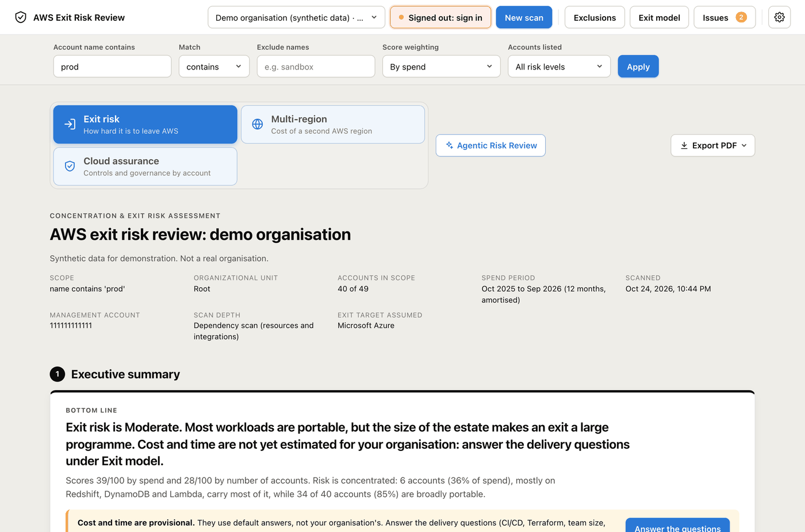
Task: Click the Executive summary number 1 badge
Action: 57,374
